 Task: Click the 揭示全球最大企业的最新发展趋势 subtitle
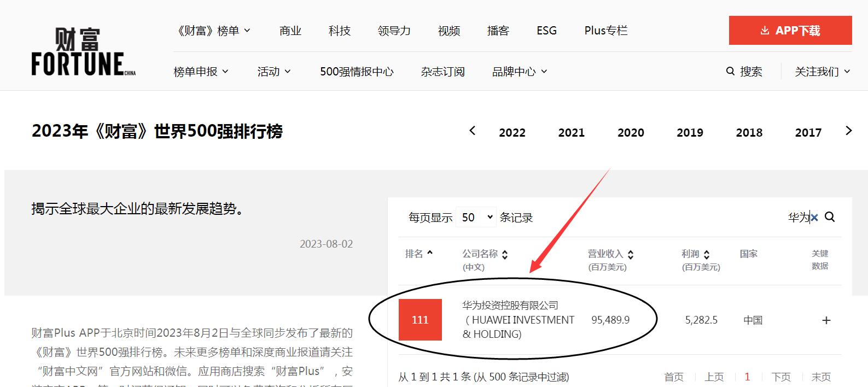point(138,208)
